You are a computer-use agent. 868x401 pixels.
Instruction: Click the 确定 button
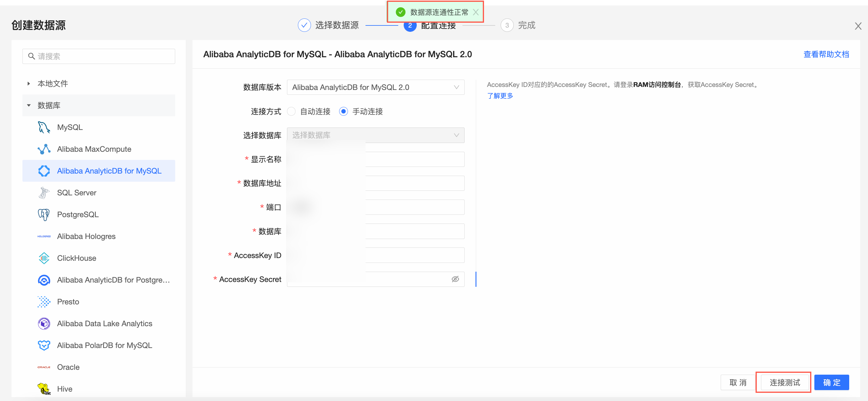click(831, 383)
